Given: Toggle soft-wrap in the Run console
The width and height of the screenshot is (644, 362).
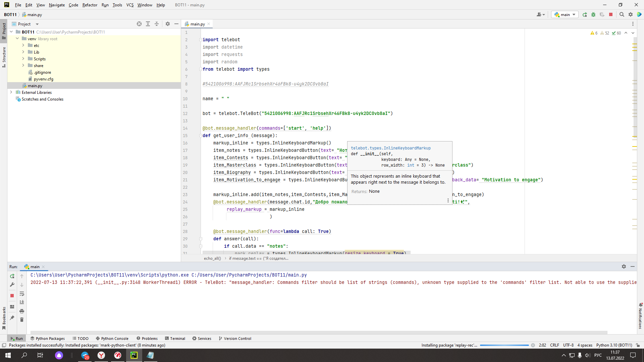Looking at the screenshot, I should point(22,294).
